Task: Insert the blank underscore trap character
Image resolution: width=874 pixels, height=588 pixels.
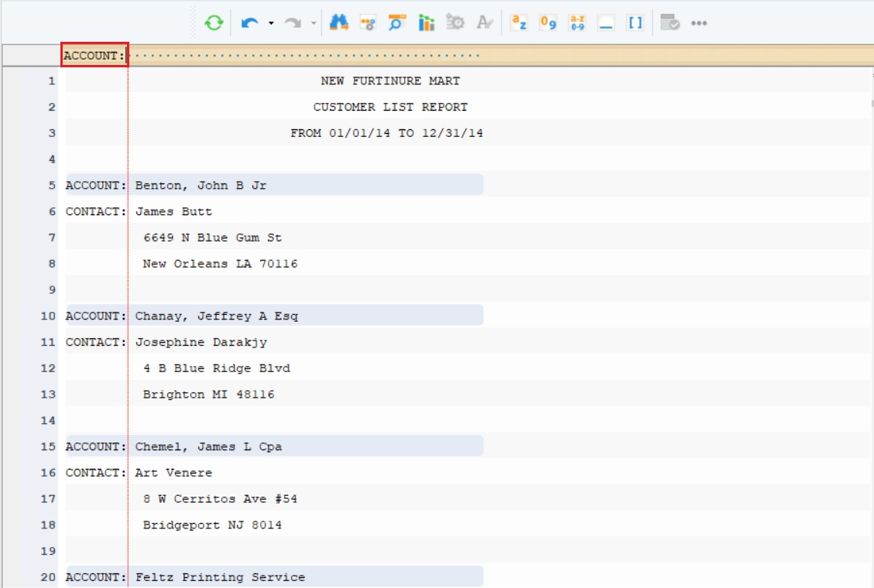Action: (x=606, y=23)
